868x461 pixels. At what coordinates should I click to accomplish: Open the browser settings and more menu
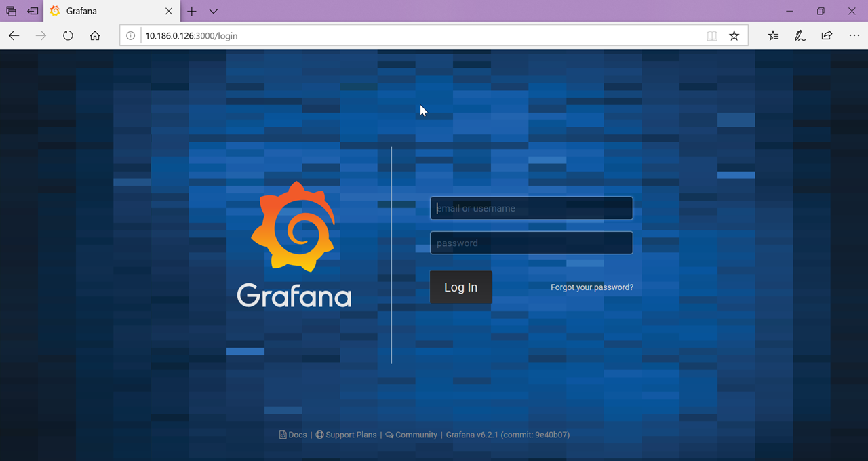tap(854, 36)
